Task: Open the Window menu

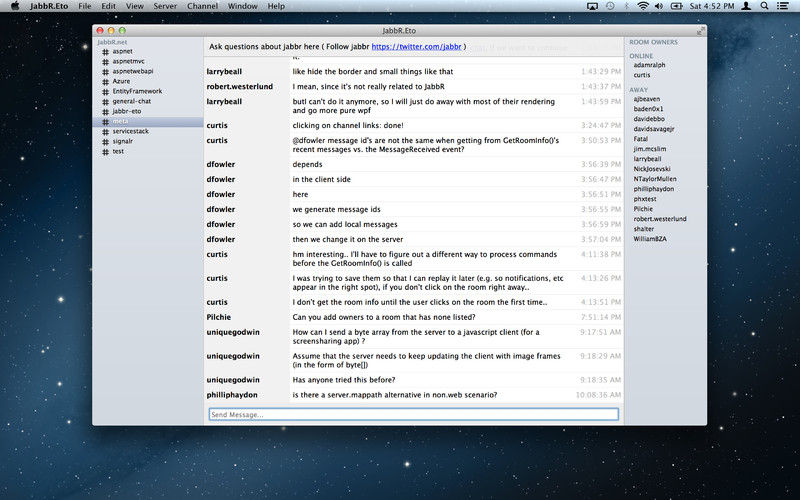Action: click(242, 6)
